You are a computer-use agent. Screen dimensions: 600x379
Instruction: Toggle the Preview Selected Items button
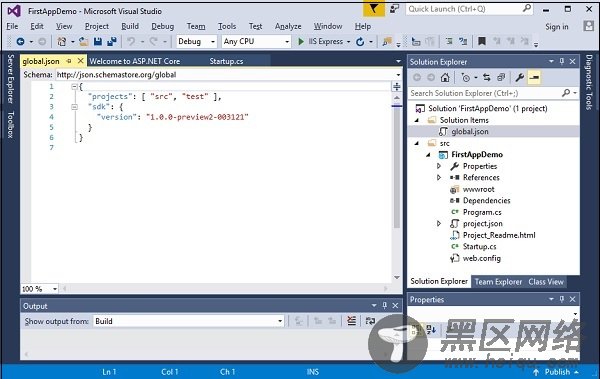click(534, 78)
